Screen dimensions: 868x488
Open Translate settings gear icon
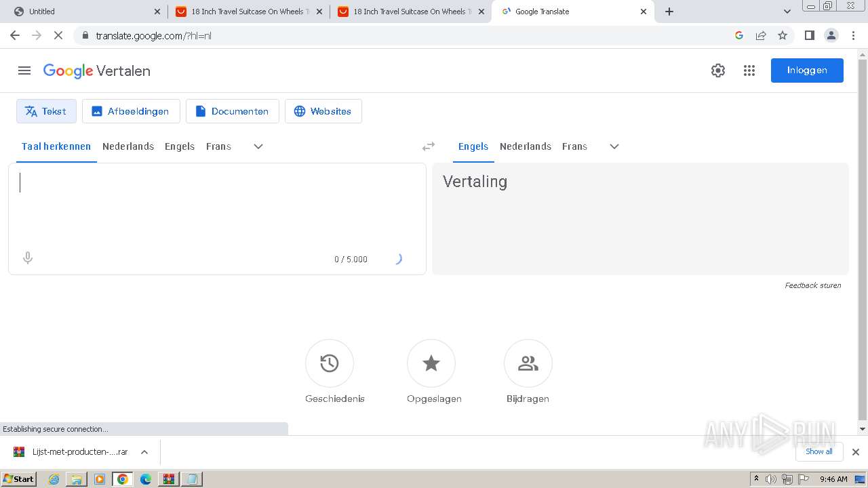tap(718, 70)
